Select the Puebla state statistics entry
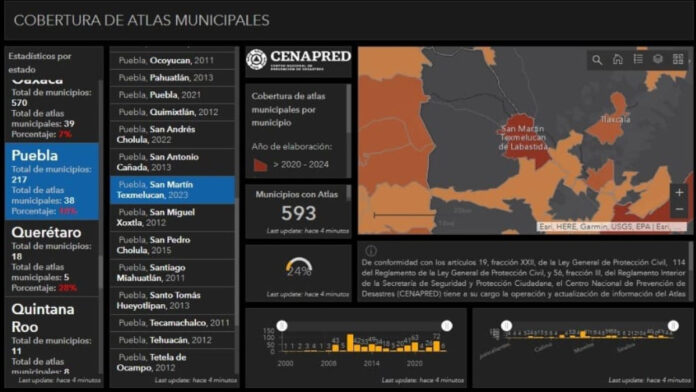Screen dimensions: 696x392 click(52, 182)
